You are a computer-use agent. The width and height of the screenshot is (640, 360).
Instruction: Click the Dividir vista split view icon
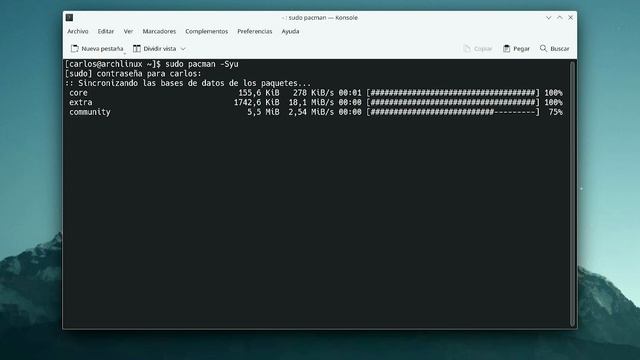tap(137, 49)
